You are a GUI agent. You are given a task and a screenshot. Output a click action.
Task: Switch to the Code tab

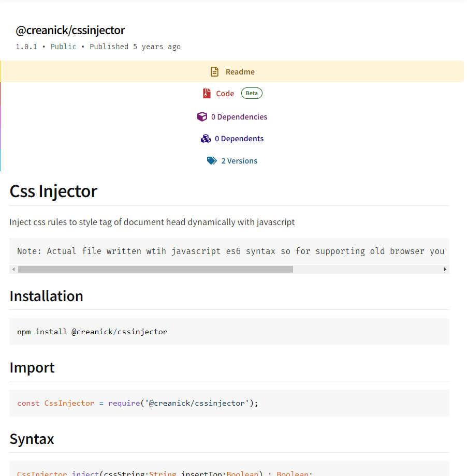click(224, 93)
